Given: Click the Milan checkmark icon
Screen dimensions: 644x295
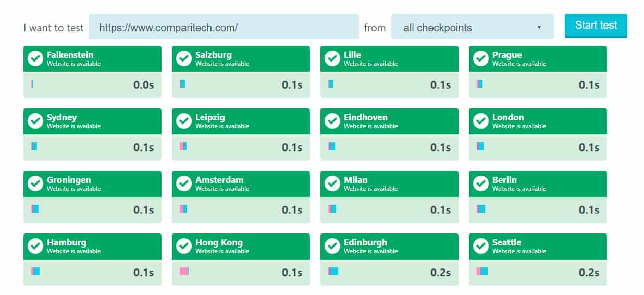Looking at the screenshot, I should (x=332, y=183).
